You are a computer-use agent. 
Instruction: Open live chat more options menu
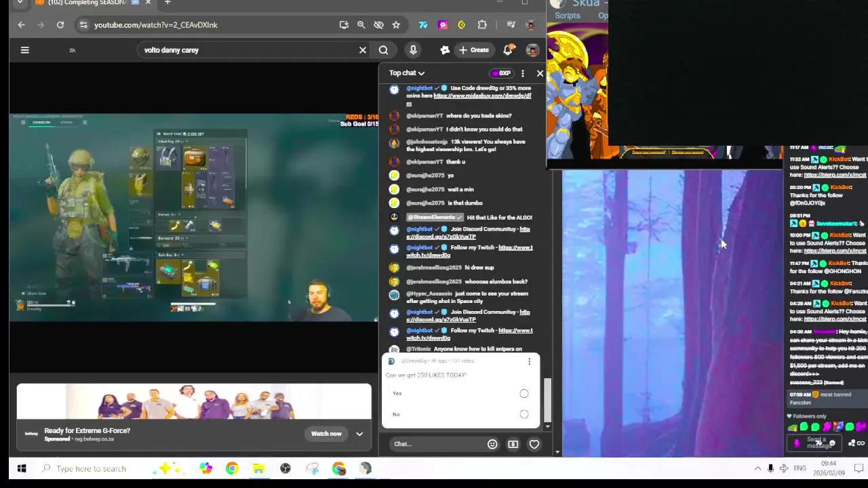point(522,73)
